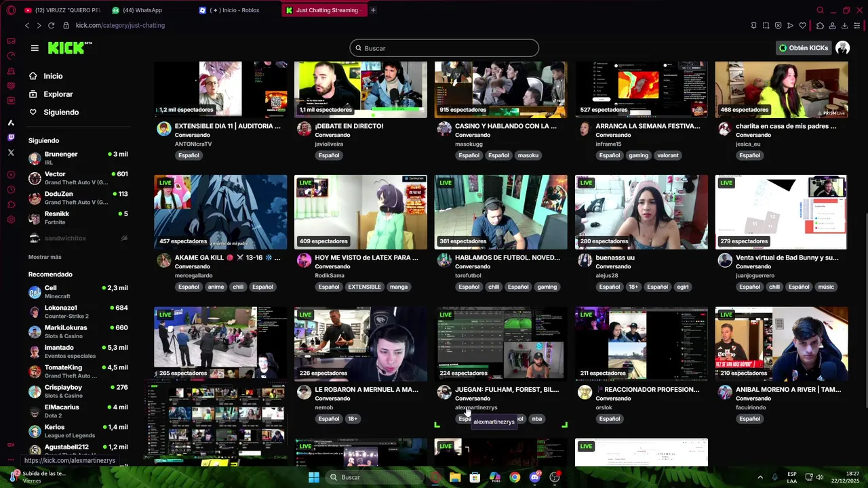Open the buenasss uu stream thumbnail

pos(641,212)
